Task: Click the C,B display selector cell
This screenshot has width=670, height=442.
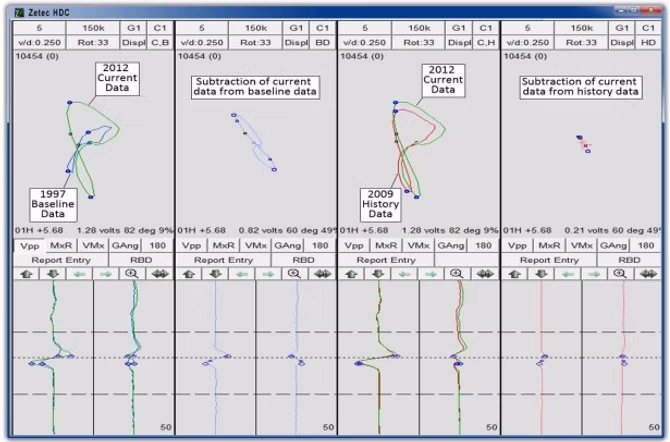Action: 160,43
